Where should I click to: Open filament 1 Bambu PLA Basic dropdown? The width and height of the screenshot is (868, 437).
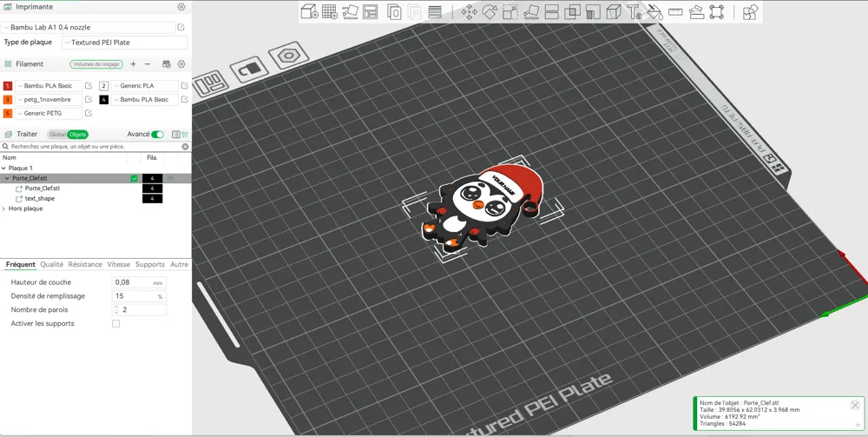pos(48,86)
